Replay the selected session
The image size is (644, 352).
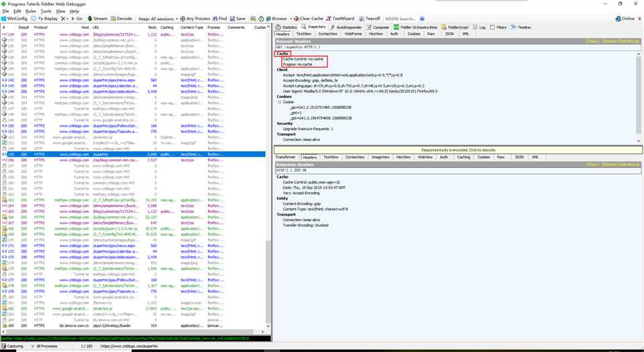(48, 19)
